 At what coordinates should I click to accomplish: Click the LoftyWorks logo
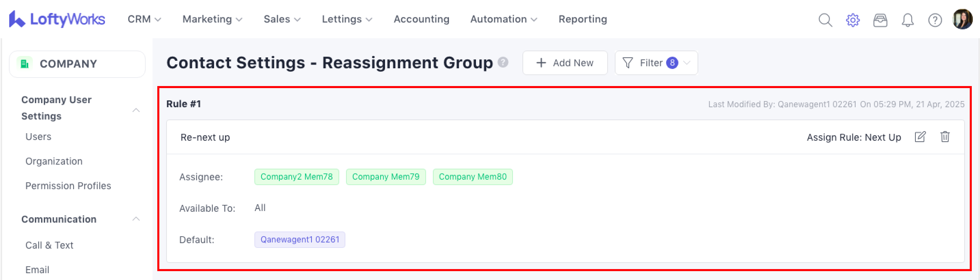57,19
